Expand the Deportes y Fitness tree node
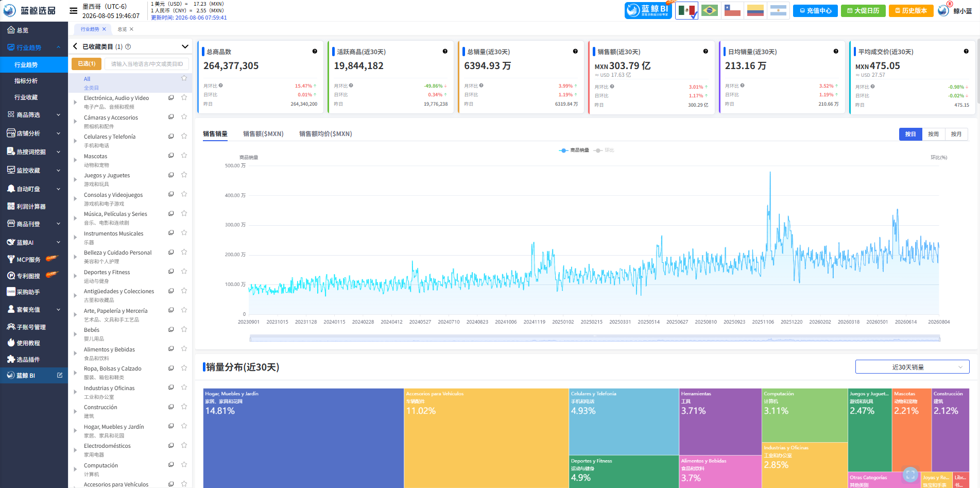Screen dimensions: 980x488 point(75,276)
